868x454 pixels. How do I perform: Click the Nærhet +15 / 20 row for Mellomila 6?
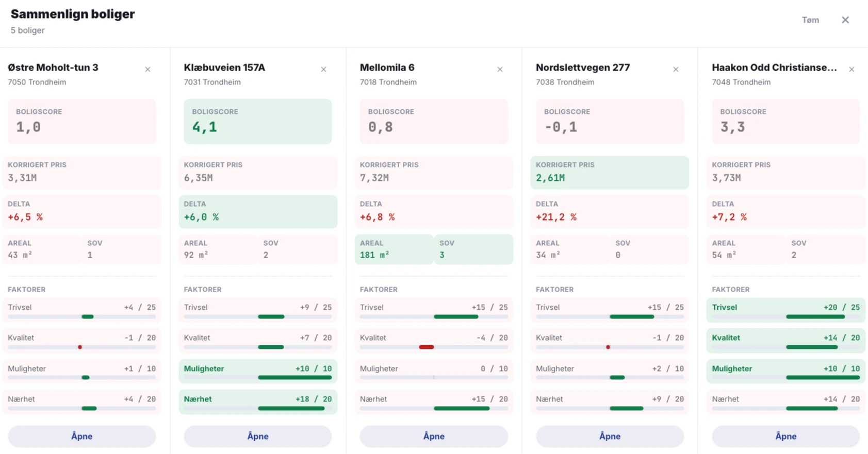pos(434,402)
